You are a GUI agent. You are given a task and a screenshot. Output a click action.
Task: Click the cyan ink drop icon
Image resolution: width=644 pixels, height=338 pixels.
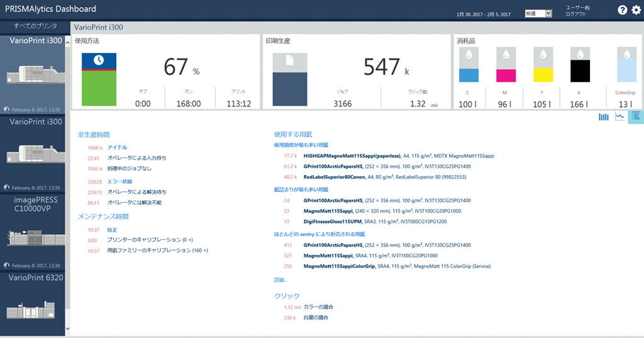(x=469, y=54)
